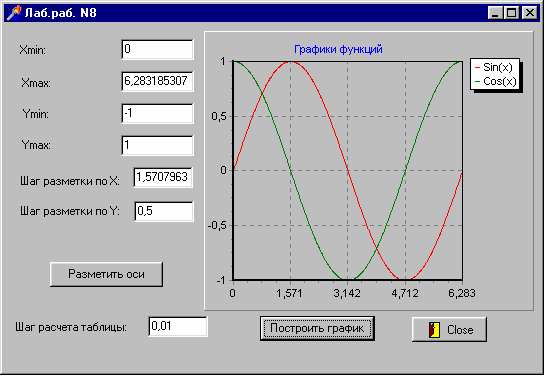Click the Cos(x) legend entry
The width and height of the screenshot is (545, 376).
tap(495, 81)
